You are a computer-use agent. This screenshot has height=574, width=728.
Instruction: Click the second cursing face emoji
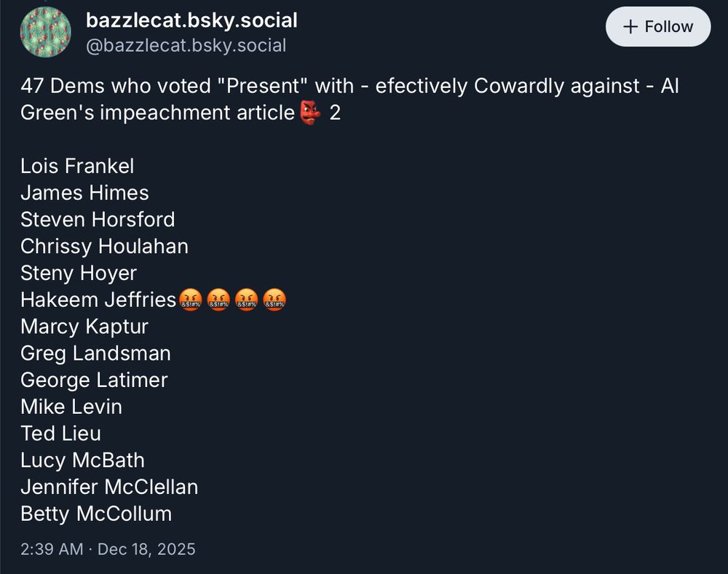pos(218,300)
